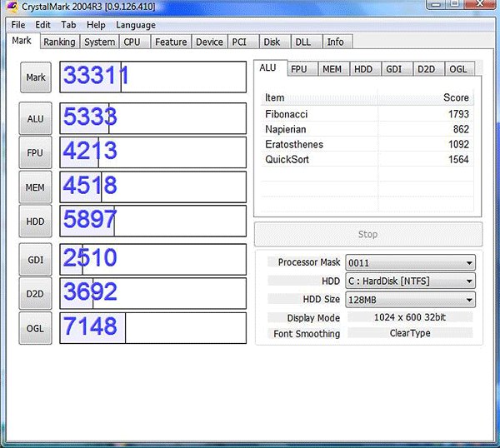This screenshot has height=448, width=500.
Task: Run the D2D benchmark button
Action: [35, 293]
